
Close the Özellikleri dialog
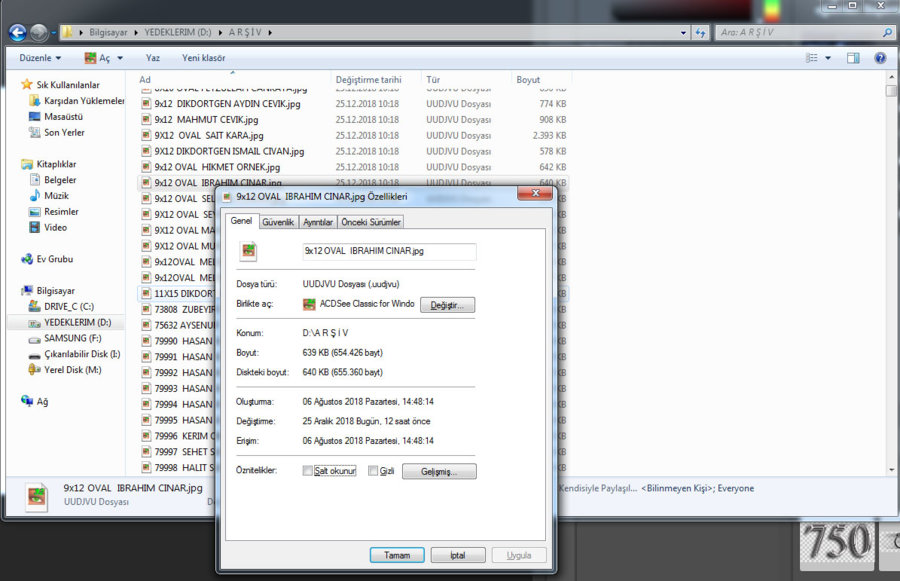(535, 193)
